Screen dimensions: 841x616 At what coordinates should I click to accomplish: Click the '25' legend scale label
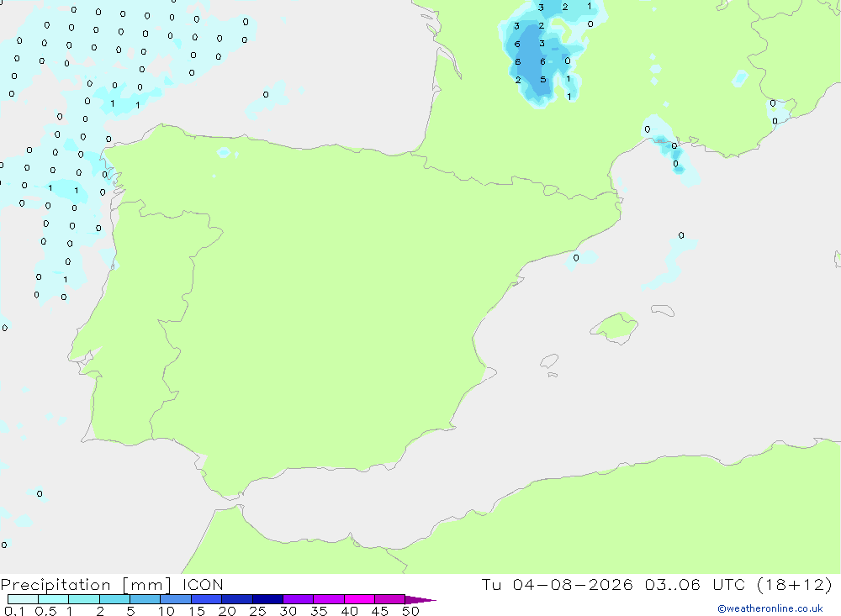tap(257, 611)
